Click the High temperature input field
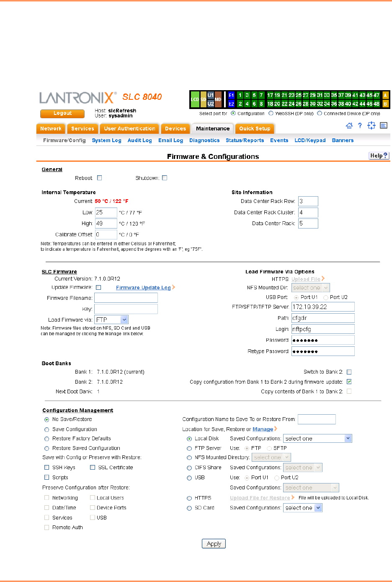 click(106, 223)
